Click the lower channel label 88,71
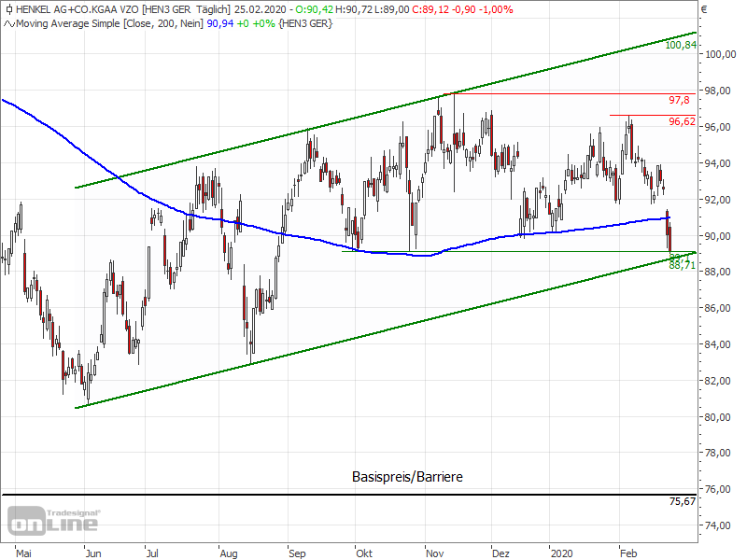Screen dimensions: 747x560 pos(682,265)
